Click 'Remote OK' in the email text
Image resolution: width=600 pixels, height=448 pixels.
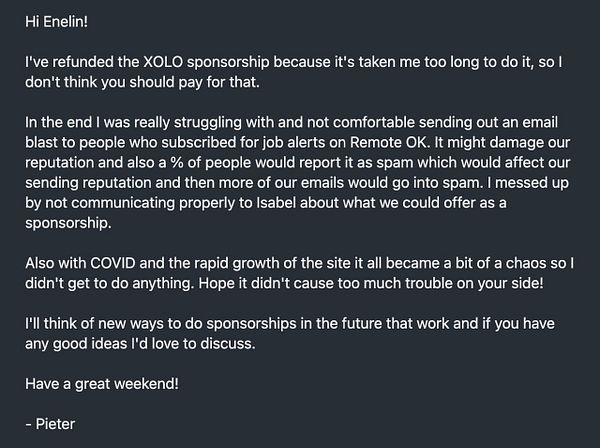point(358,141)
